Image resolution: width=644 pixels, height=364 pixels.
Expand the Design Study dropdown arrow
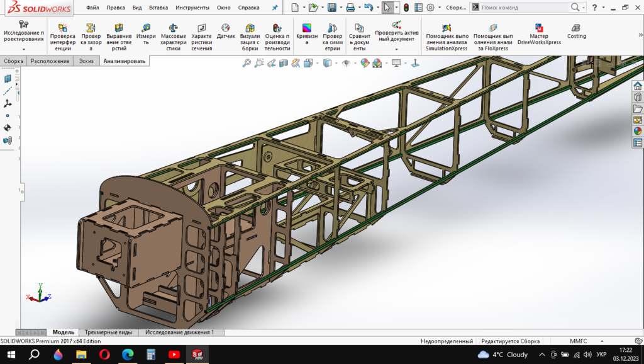click(x=24, y=49)
